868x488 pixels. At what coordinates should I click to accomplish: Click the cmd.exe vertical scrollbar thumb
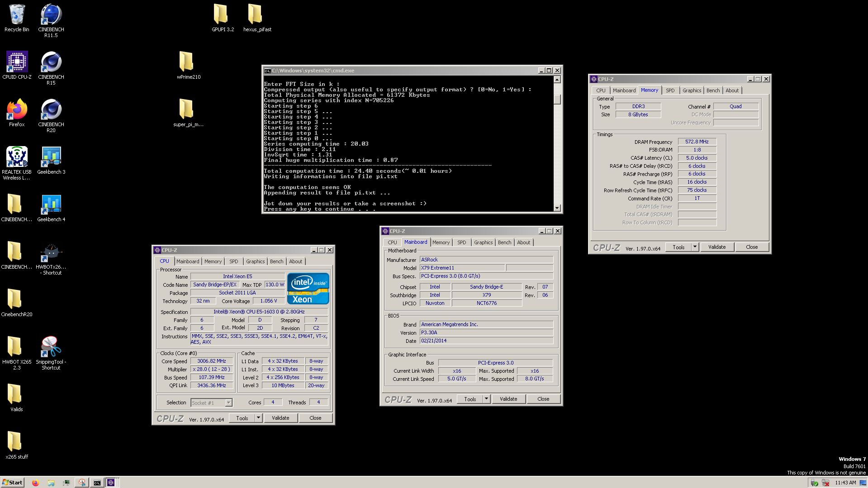(557, 99)
